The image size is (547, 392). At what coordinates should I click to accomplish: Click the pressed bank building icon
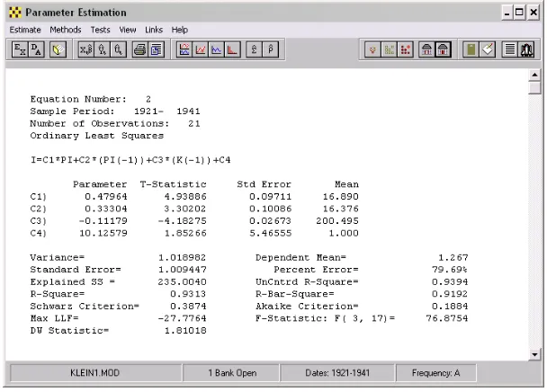(443, 49)
